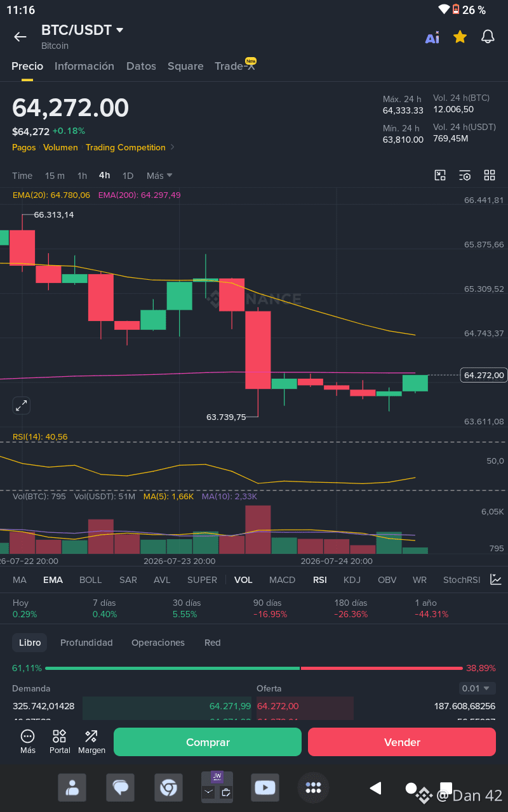
Task: Select the current price tag 64.272,00
Action: click(484, 375)
